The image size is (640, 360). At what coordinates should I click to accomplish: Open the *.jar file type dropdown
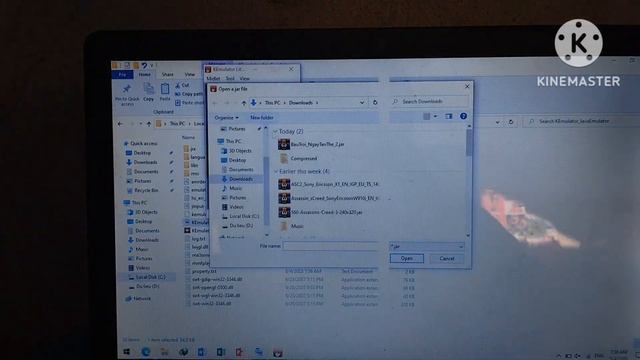(427, 247)
